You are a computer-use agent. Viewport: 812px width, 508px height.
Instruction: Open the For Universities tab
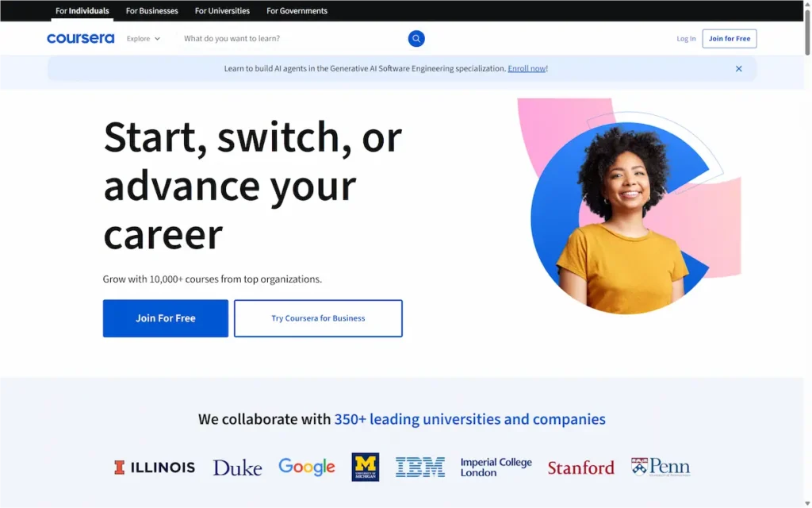[x=222, y=11]
